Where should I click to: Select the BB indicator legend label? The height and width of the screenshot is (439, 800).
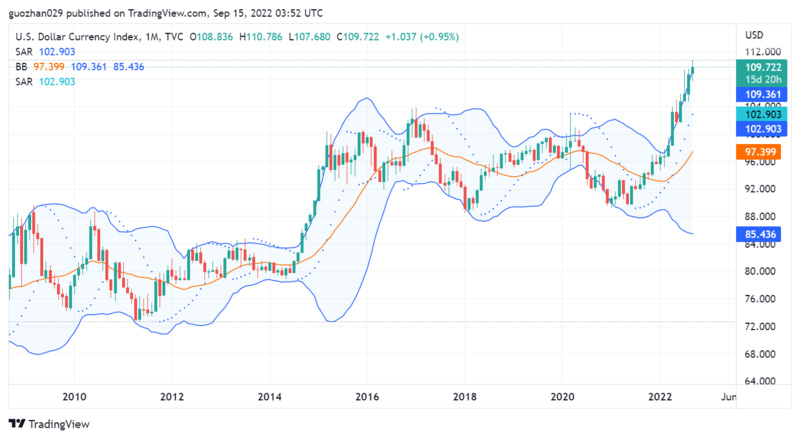[x=21, y=66]
